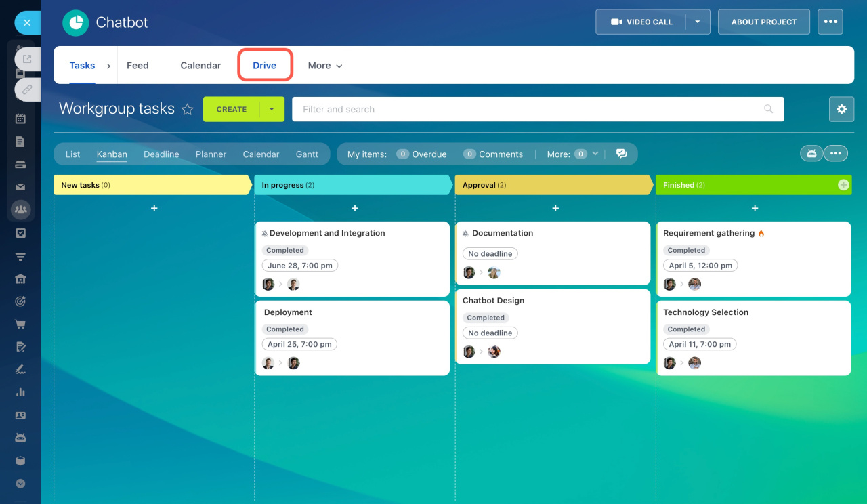Click the calendar icon in left sidebar
867x504 pixels.
pyautogui.click(x=20, y=119)
